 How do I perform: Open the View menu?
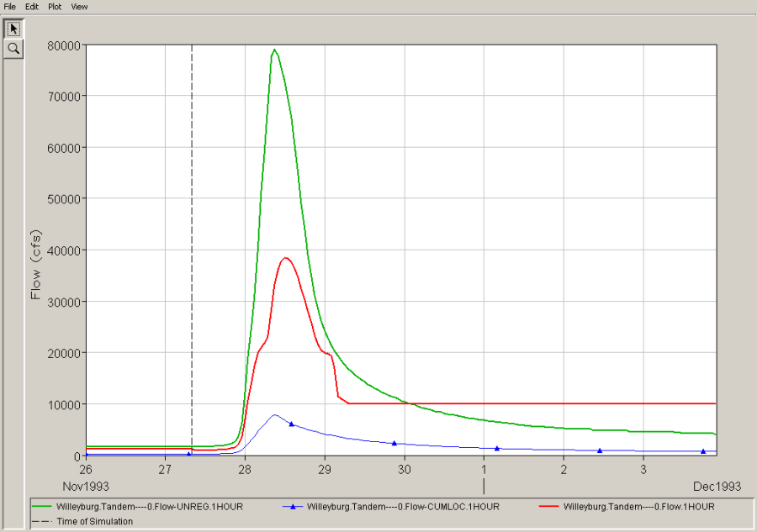(79, 7)
